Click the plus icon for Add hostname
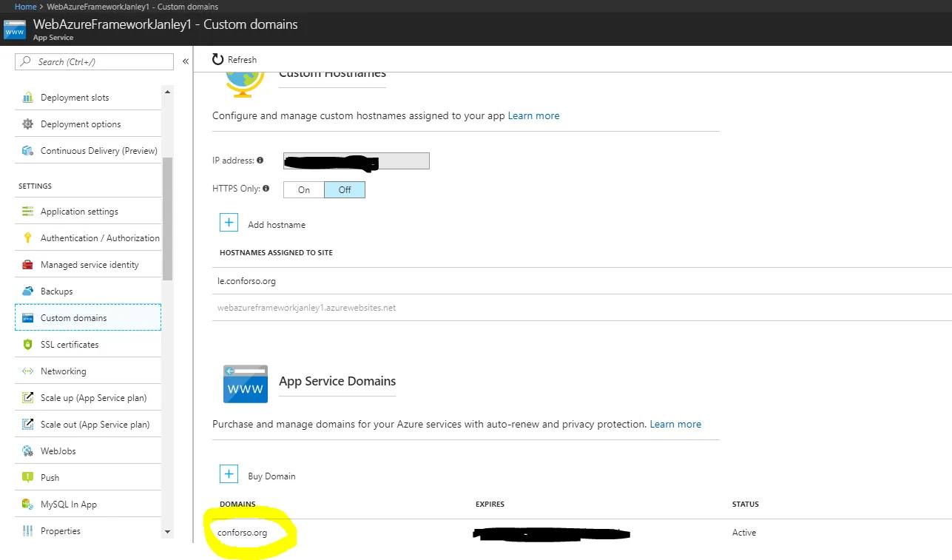 pyautogui.click(x=229, y=223)
